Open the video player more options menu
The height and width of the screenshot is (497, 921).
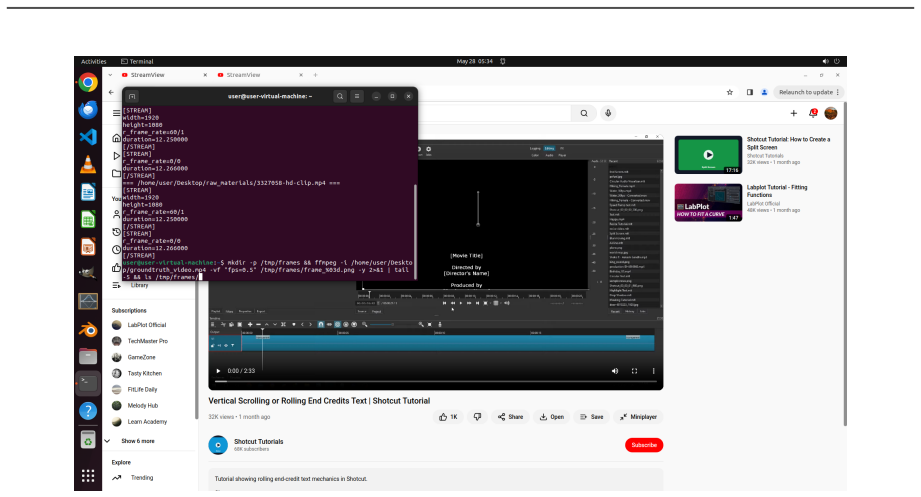653,371
